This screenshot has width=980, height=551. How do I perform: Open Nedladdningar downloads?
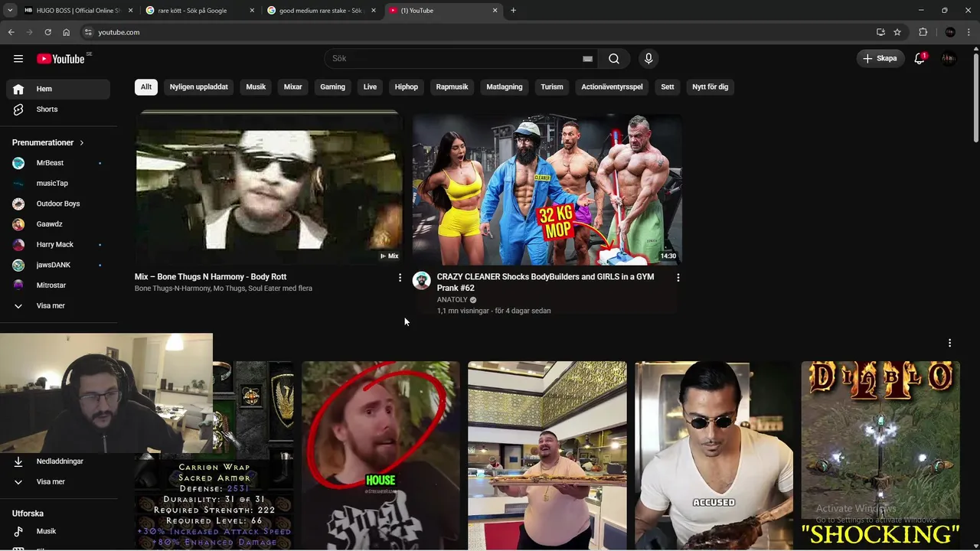(58, 461)
